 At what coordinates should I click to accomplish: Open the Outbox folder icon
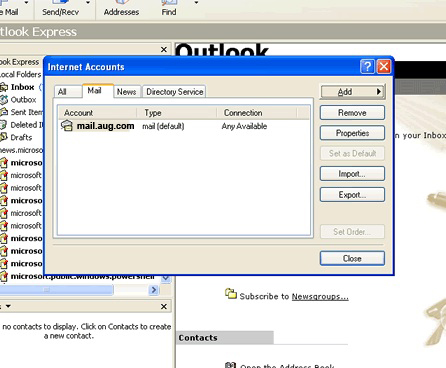click(x=4, y=100)
